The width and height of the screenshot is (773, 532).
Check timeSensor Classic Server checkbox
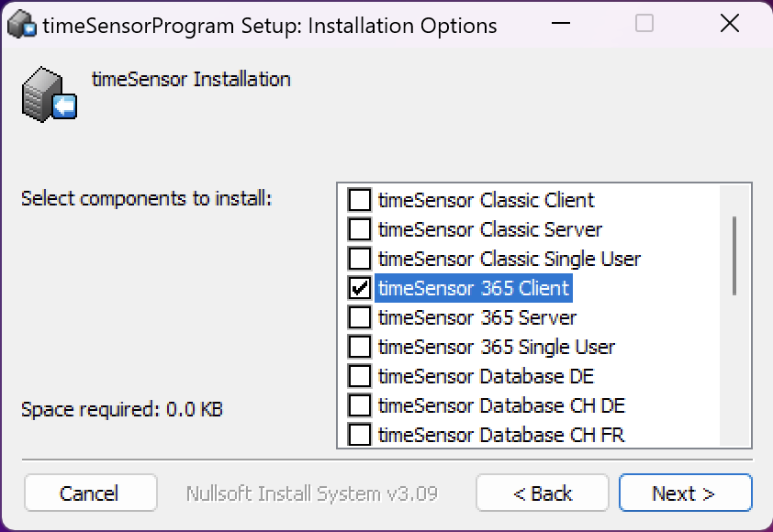(x=359, y=229)
